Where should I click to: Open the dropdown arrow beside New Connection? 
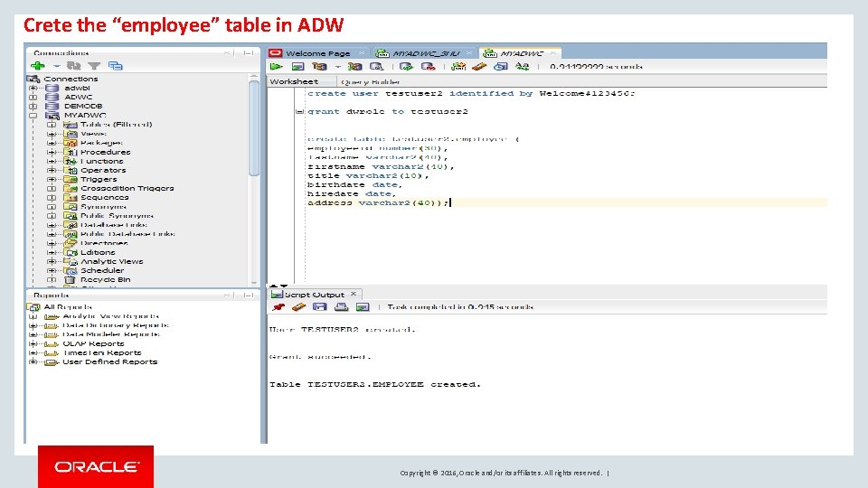coord(56,66)
